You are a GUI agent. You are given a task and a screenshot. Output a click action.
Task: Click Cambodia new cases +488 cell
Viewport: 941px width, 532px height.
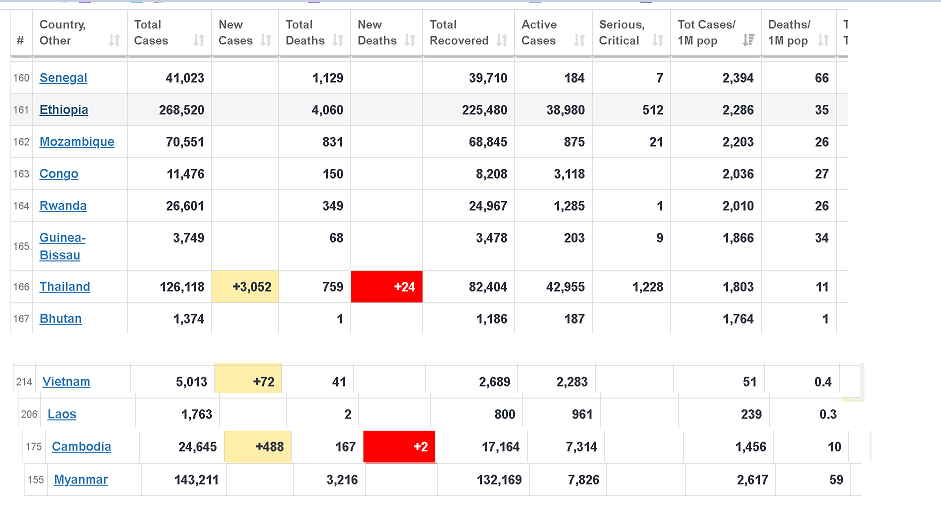tap(258, 447)
